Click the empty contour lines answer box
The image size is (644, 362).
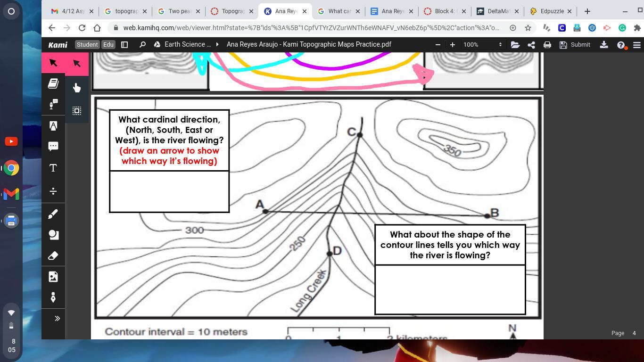(450, 289)
